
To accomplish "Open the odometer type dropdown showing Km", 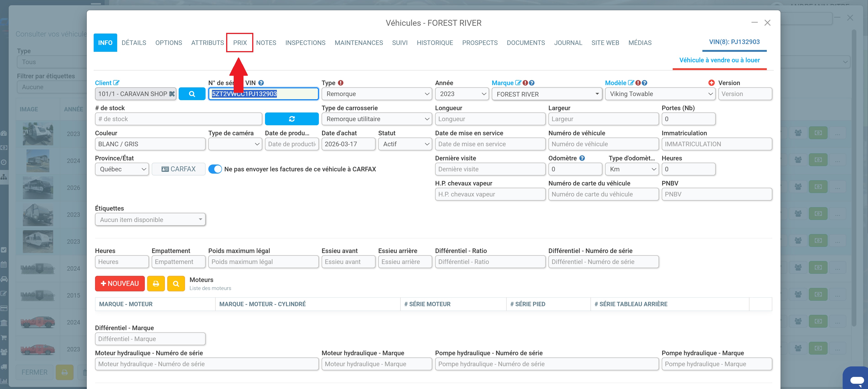I will pyautogui.click(x=632, y=169).
